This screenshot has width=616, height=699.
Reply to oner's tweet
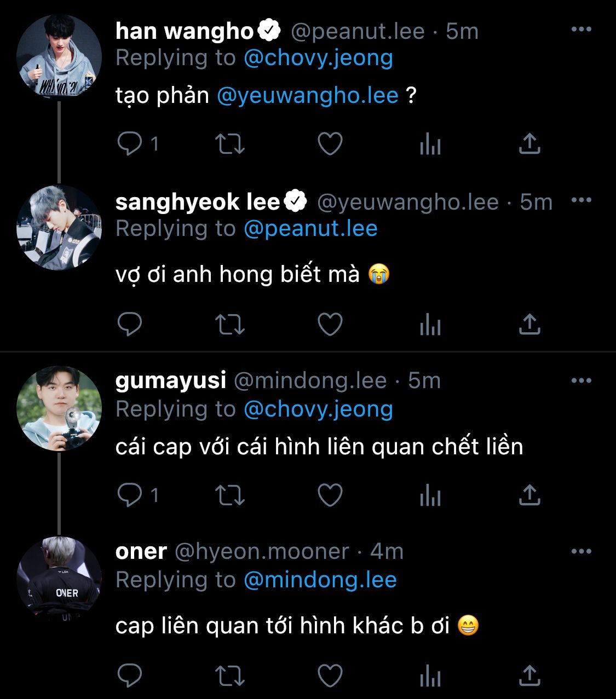click(x=130, y=675)
